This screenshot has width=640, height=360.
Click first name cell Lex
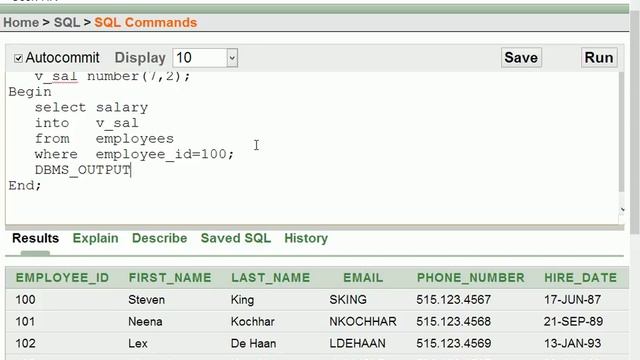[x=138, y=343]
